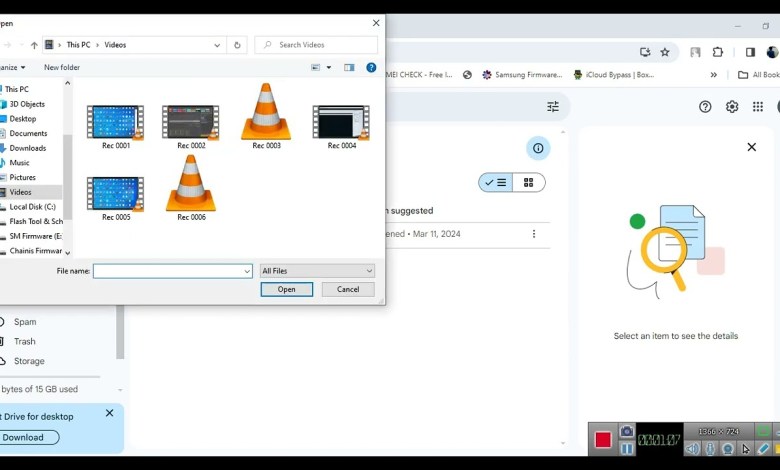
Task: Pause the screen recording
Action: (x=627, y=449)
